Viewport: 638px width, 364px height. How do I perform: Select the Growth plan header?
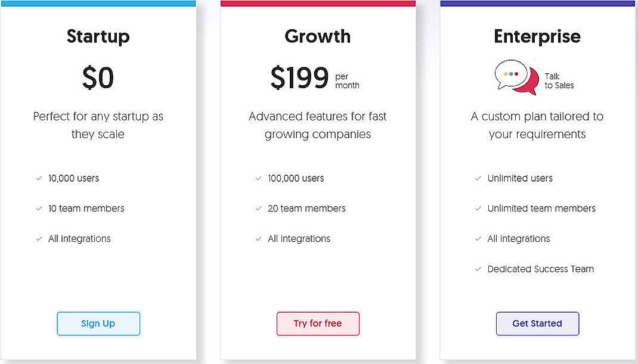coord(317,36)
